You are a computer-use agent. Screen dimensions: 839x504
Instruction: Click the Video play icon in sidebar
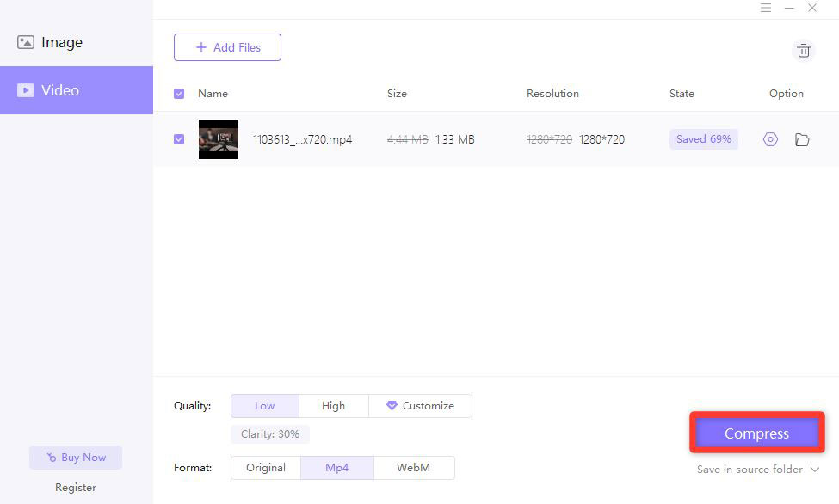point(26,90)
